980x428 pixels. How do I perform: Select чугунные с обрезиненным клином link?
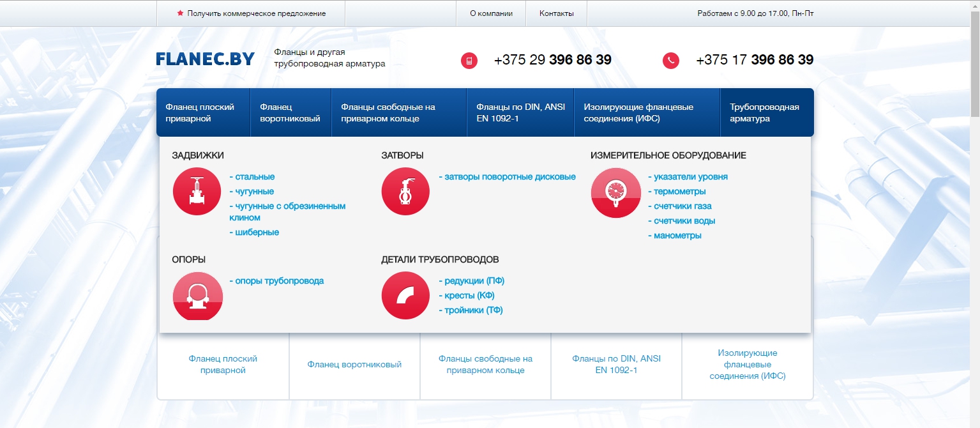click(x=287, y=212)
